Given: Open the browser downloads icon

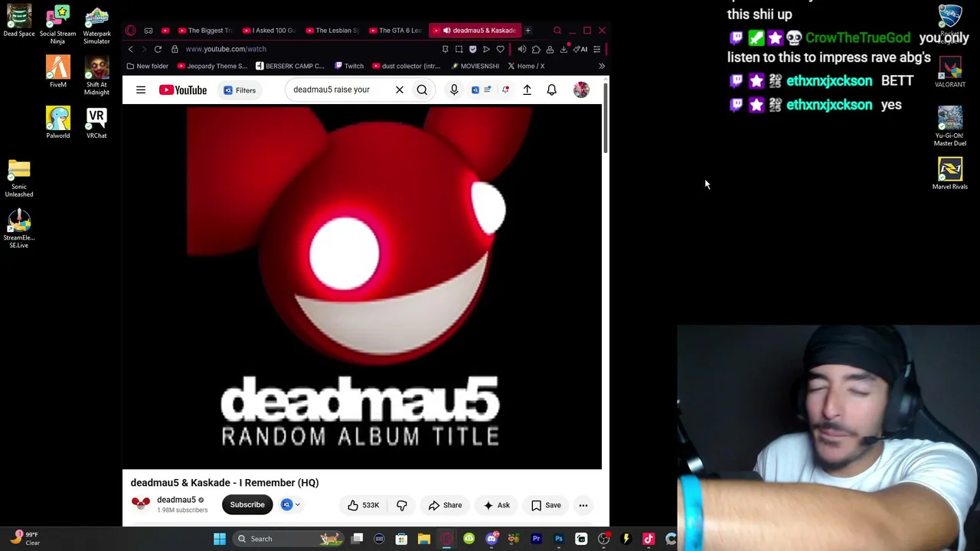Looking at the screenshot, I should [564, 49].
